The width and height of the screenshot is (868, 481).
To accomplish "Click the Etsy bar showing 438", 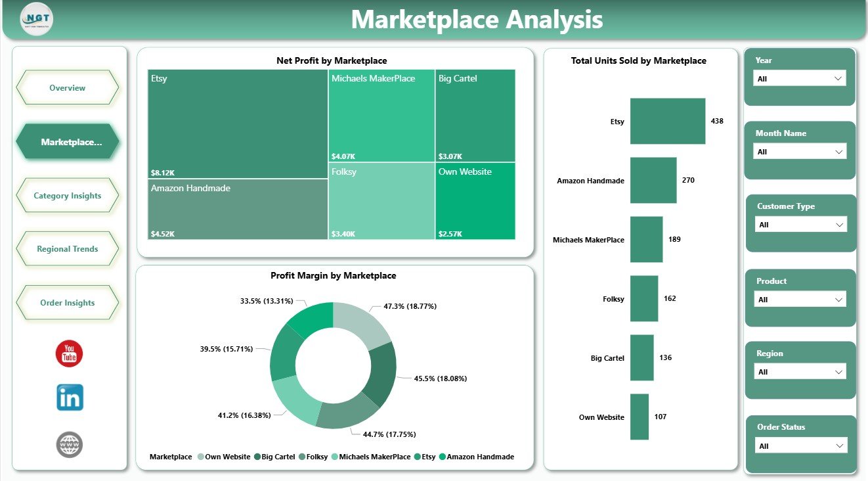I will pyautogui.click(x=668, y=121).
